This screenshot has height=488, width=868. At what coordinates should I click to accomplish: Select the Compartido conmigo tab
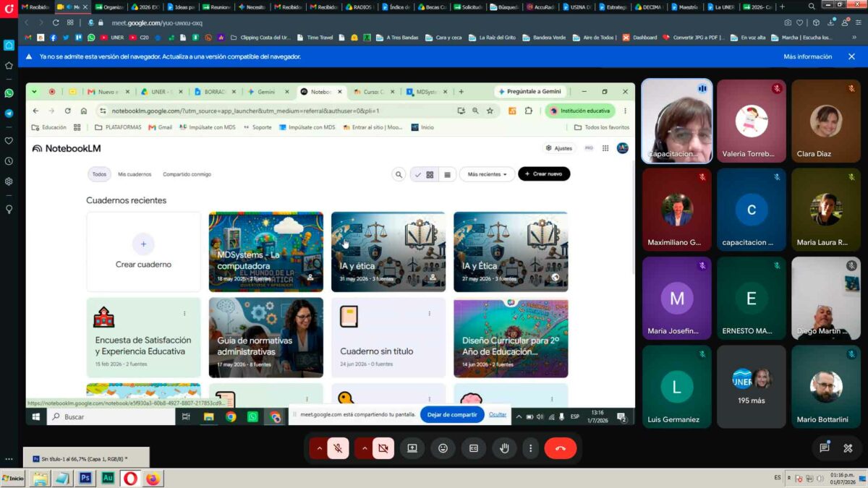click(x=187, y=174)
